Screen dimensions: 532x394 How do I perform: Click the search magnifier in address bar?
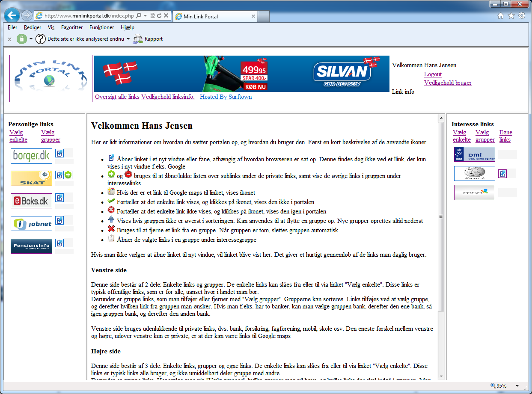[138, 16]
